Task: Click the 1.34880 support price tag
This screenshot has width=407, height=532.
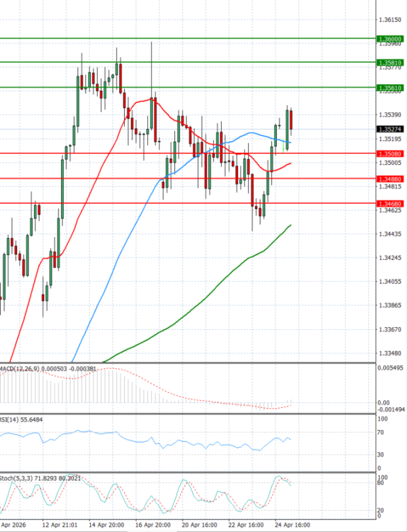Action: point(389,178)
